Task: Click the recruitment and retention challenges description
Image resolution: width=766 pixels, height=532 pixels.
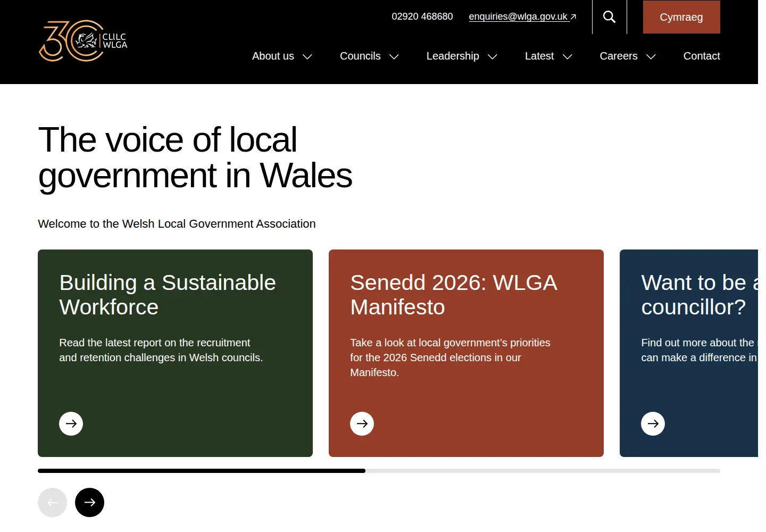Action: click(161, 350)
